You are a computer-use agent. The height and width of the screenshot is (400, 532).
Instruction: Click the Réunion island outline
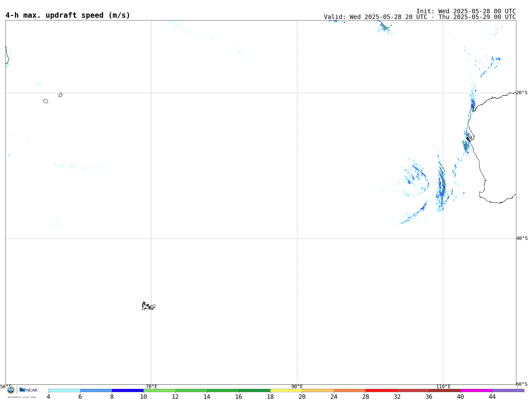[46, 101]
